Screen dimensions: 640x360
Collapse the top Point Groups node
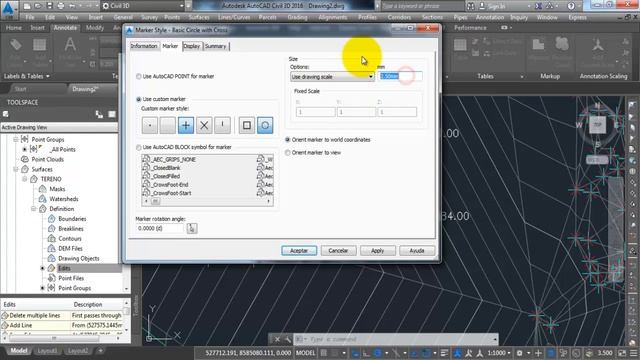click(16, 139)
